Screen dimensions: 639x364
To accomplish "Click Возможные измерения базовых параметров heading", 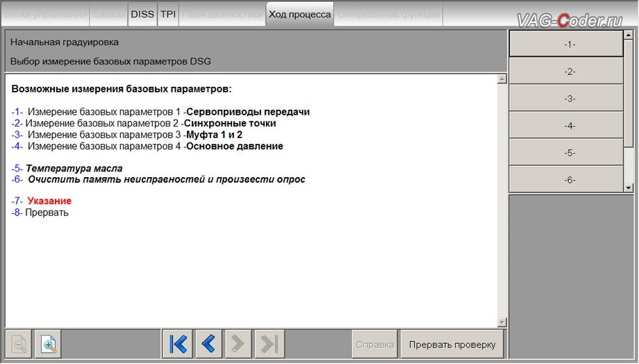I will (x=122, y=89).
